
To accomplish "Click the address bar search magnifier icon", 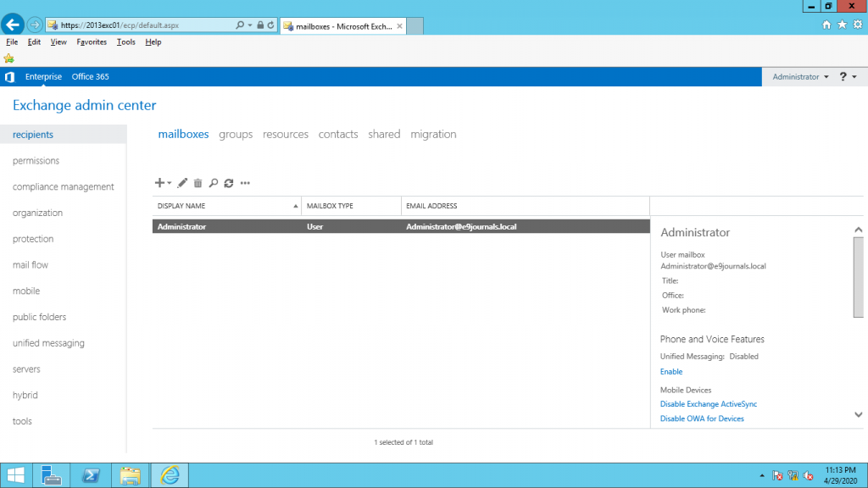I will click(x=240, y=25).
